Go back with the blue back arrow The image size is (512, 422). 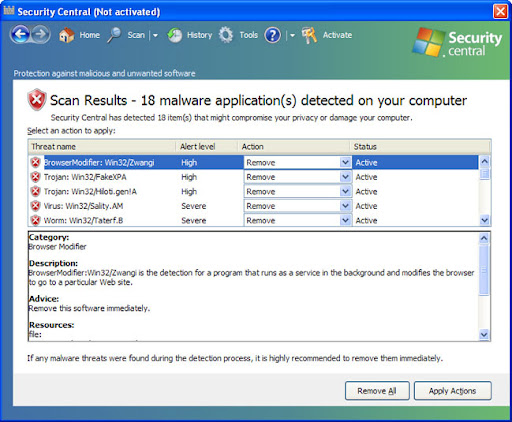click(x=21, y=34)
